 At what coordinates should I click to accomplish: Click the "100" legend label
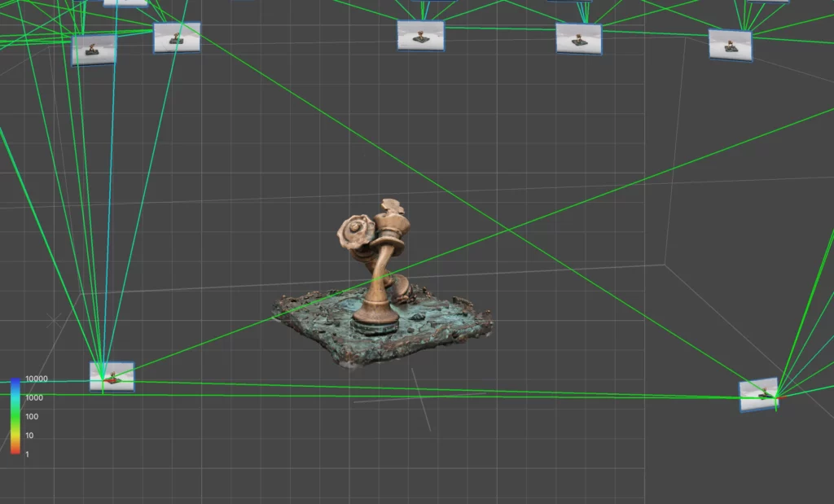(32, 417)
